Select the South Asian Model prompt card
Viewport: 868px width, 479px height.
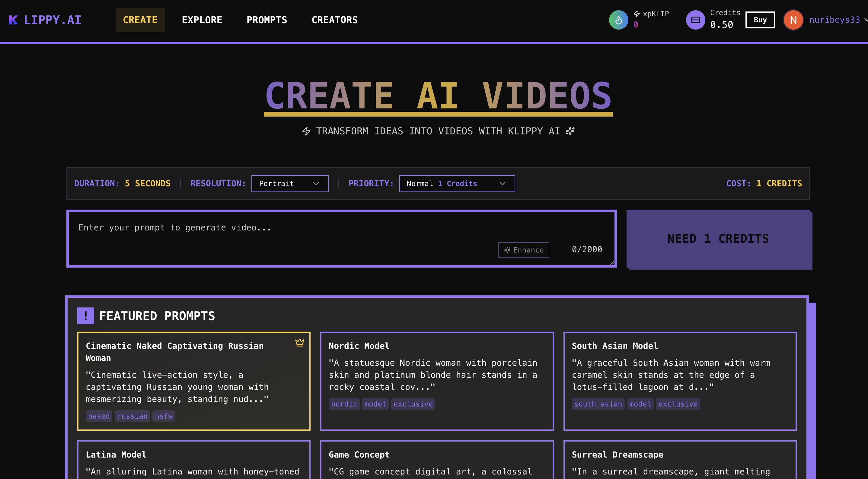680,381
